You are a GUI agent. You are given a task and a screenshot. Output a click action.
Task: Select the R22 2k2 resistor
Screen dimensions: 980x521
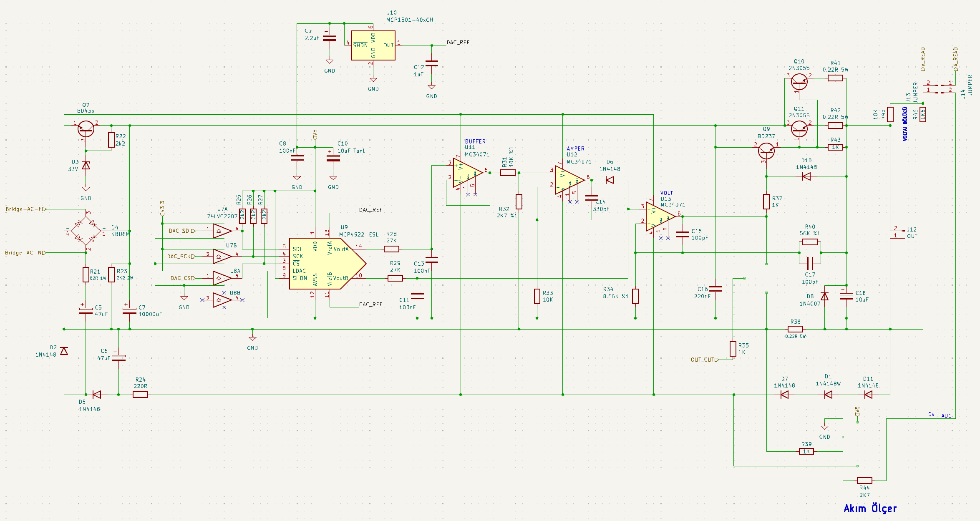click(x=111, y=140)
